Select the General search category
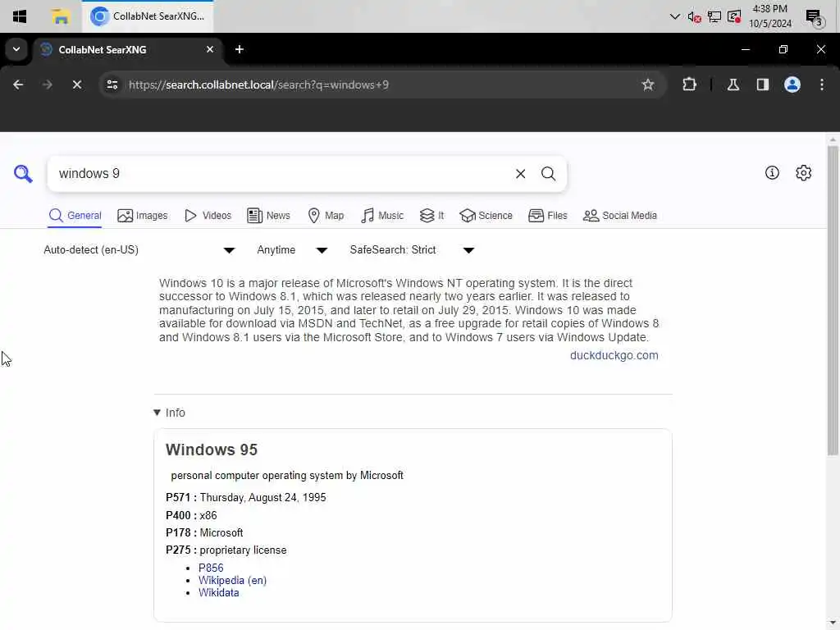 pyautogui.click(x=75, y=216)
